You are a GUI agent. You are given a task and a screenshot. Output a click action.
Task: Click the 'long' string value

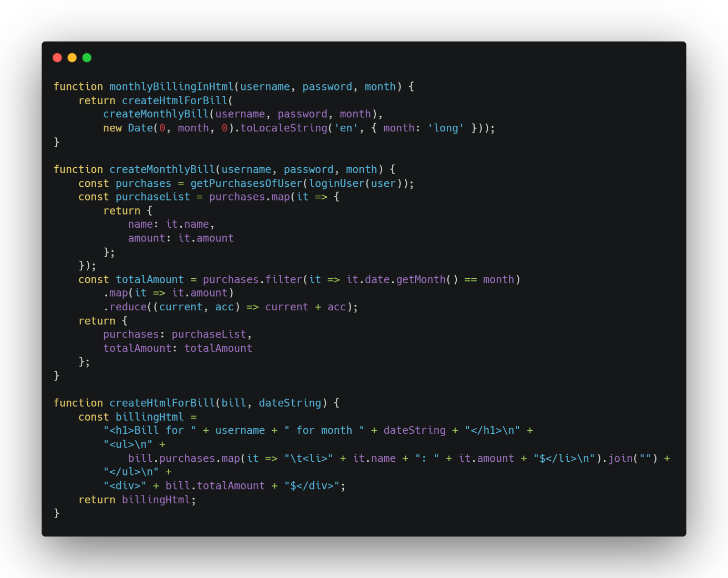click(446, 128)
